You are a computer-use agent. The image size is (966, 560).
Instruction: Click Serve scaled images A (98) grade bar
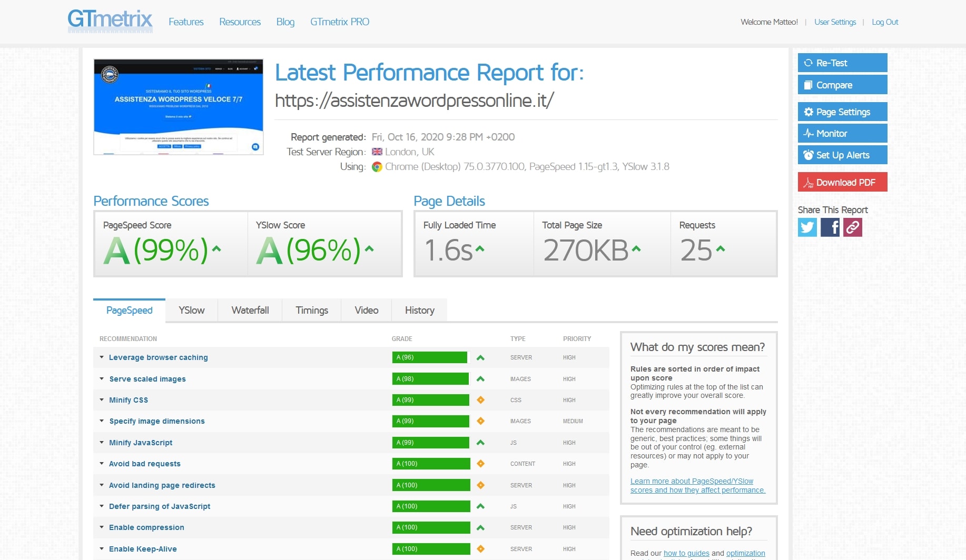click(x=430, y=379)
